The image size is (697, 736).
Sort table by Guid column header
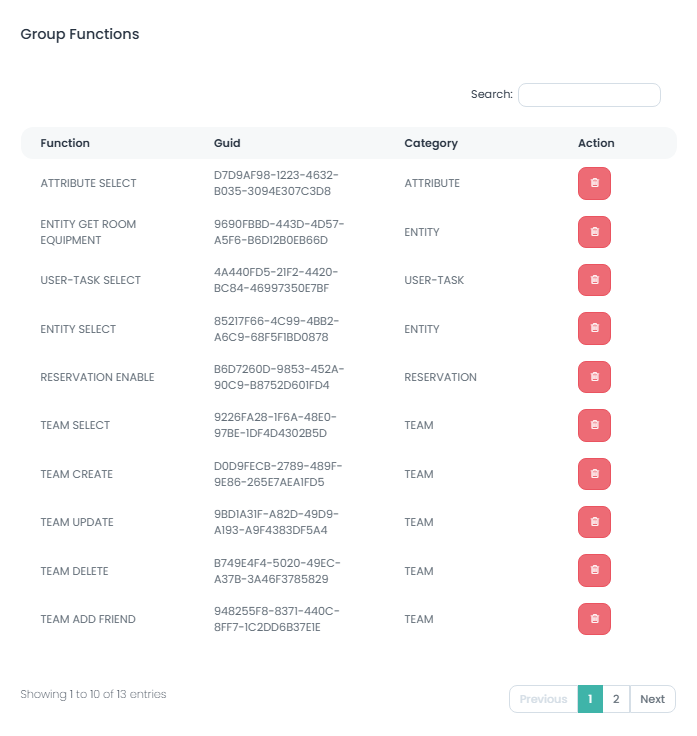(227, 143)
